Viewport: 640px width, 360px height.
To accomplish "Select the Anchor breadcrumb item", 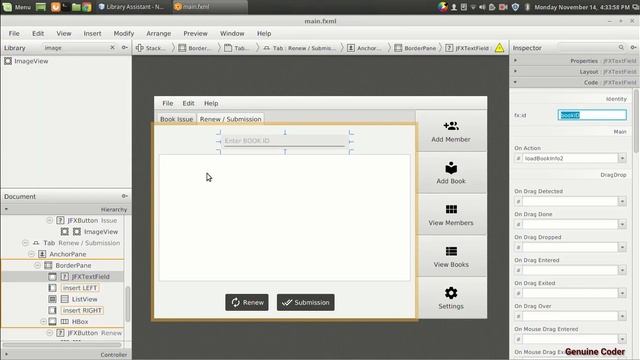I will pyautogui.click(x=364, y=48).
